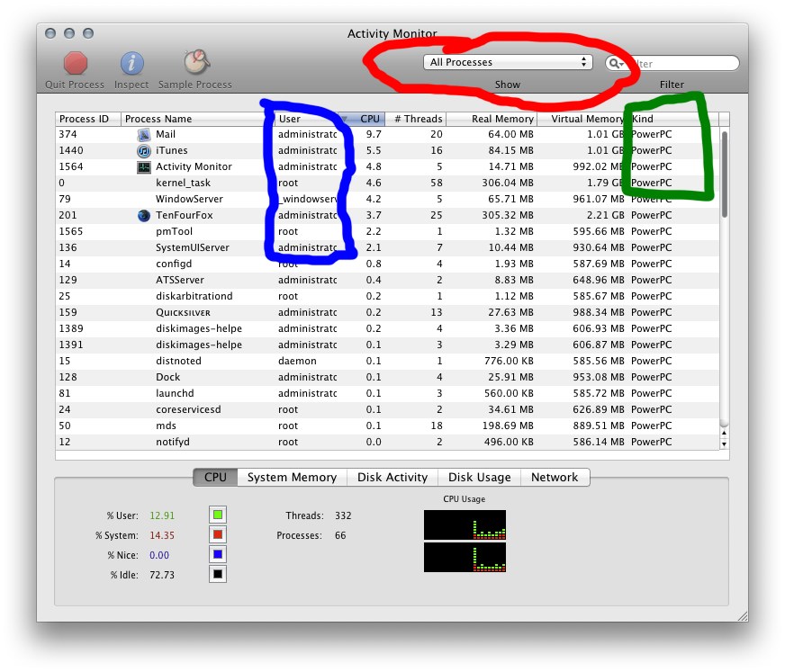Click the green % User color swatch
The height and width of the screenshot is (672, 785).
[x=218, y=515]
